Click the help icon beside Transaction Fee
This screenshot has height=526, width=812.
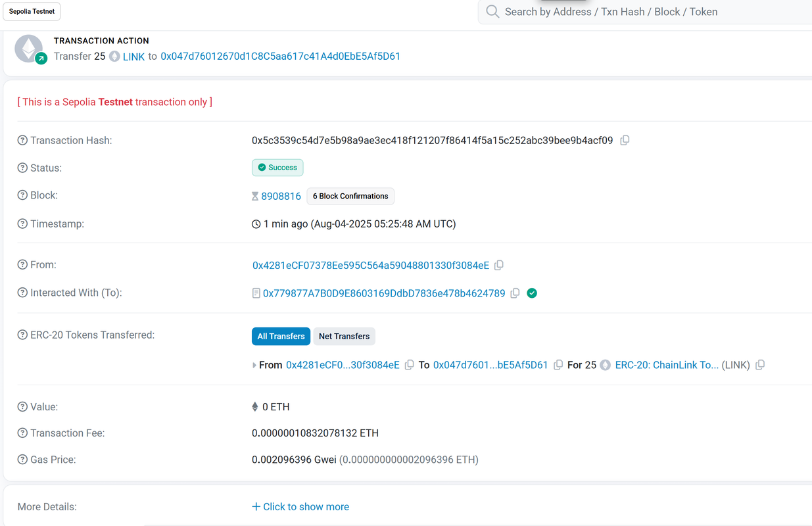click(x=22, y=433)
